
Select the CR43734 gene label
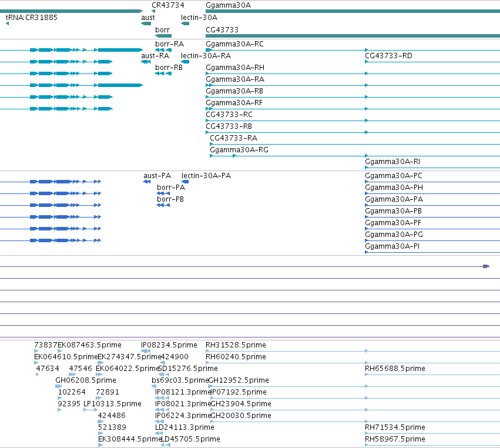167,5
